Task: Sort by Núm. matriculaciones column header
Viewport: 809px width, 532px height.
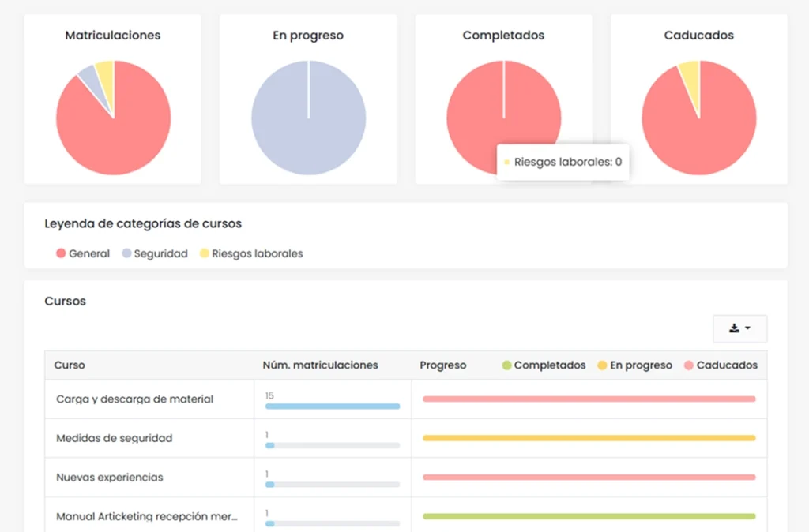Action: pyautogui.click(x=320, y=365)
